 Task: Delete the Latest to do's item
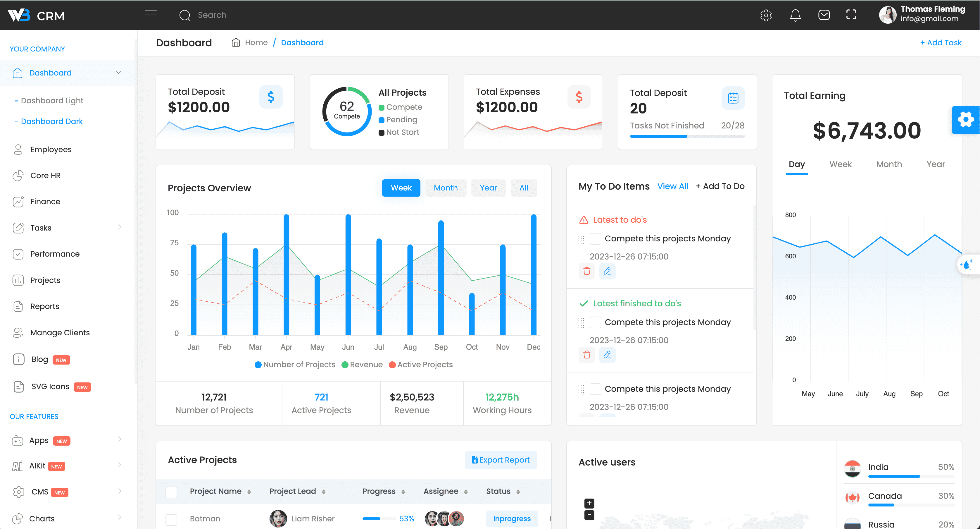coord(587,271)
